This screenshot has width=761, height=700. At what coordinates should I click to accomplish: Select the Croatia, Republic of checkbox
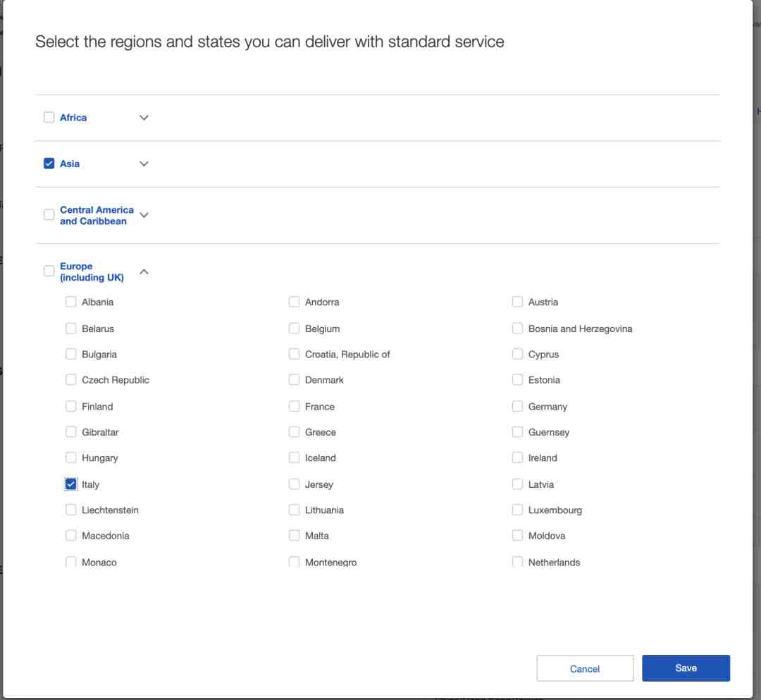pos(294,354)
